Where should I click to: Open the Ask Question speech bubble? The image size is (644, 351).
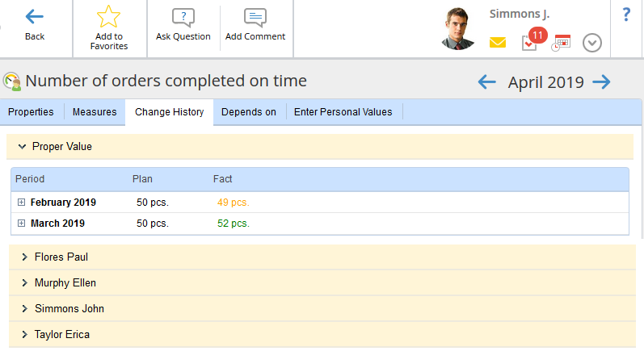pos(183,18)
